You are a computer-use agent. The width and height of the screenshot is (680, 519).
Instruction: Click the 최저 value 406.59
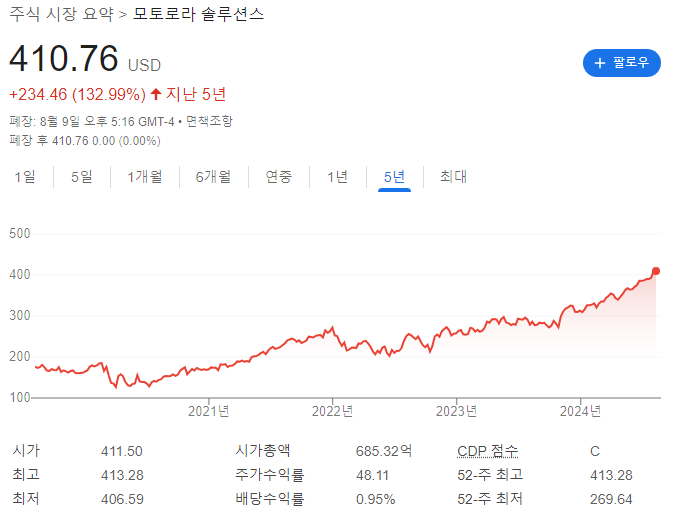122,499
